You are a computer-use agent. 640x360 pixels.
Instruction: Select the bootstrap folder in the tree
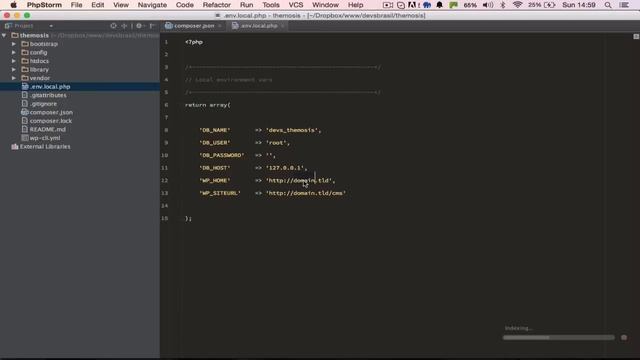pos(44,44)
